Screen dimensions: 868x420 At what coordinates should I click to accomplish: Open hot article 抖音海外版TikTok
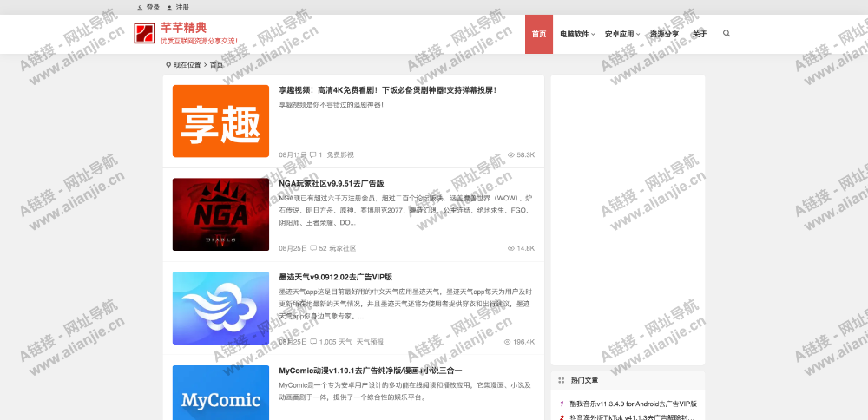pyautogui.click(x=632, y=417)
